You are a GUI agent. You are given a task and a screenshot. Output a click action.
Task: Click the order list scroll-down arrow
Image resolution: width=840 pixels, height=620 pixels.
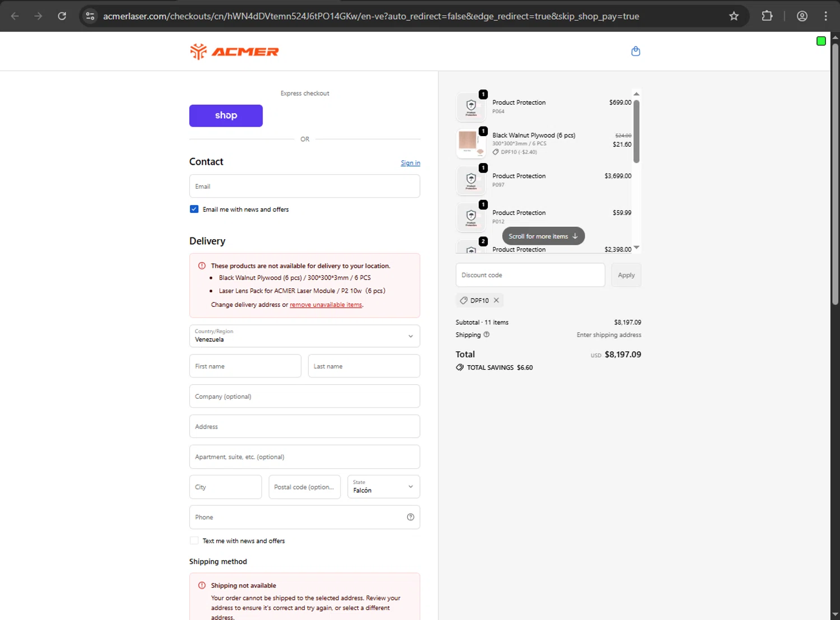tap(636, 247)
